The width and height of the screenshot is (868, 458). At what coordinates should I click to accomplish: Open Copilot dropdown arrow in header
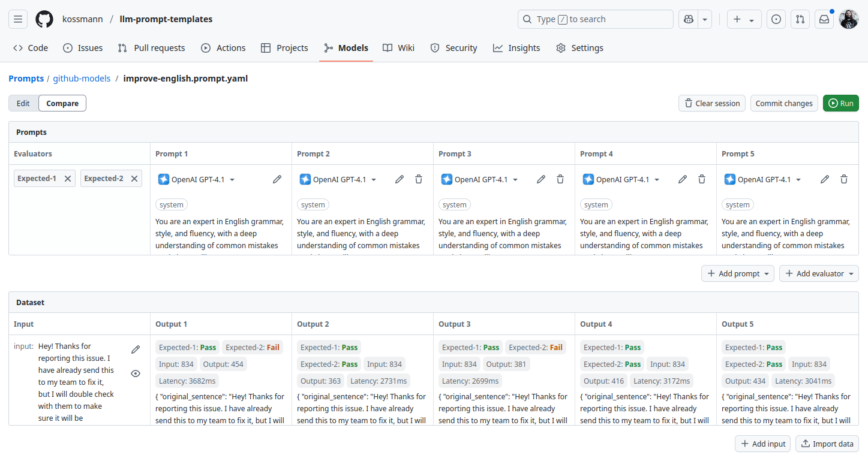click(x=705, y=19)
